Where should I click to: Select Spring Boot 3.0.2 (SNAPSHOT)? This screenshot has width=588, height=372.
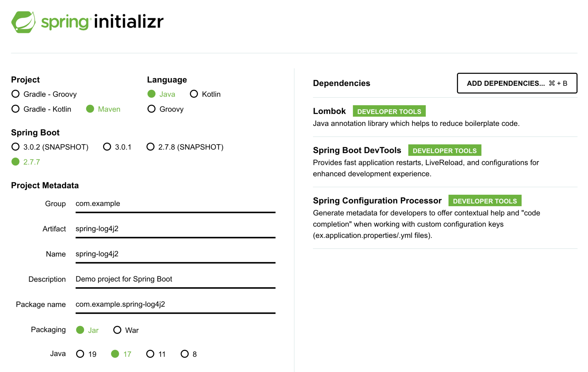coord(16,147)
